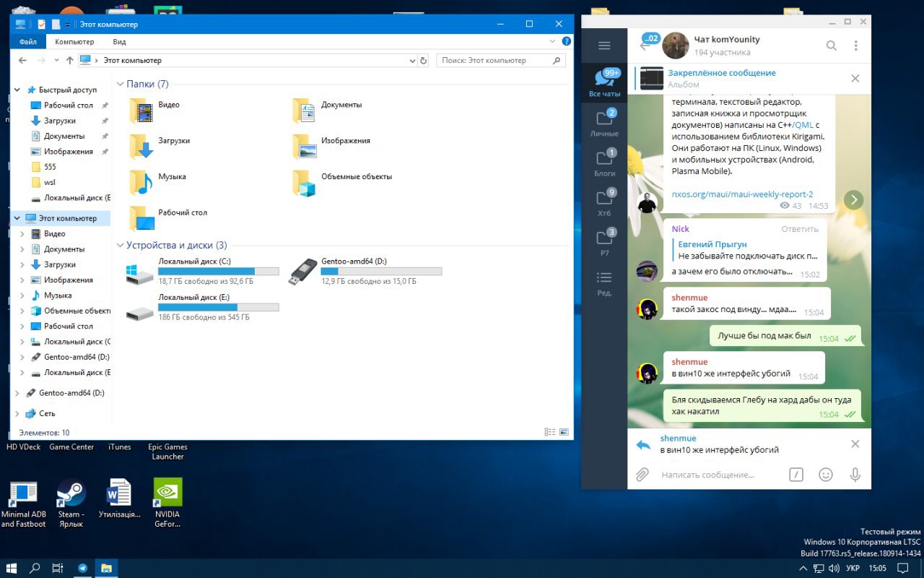This screenshot has height=578, width=924.
Task: Open the QML link in message
Action: point(803,125)
